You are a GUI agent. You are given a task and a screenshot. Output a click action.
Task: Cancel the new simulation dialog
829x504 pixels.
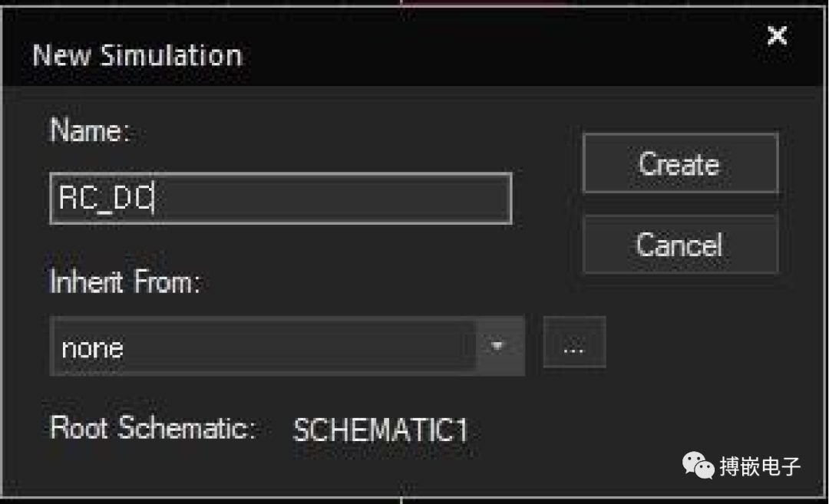pyautogui.click(x=680, y=245)
